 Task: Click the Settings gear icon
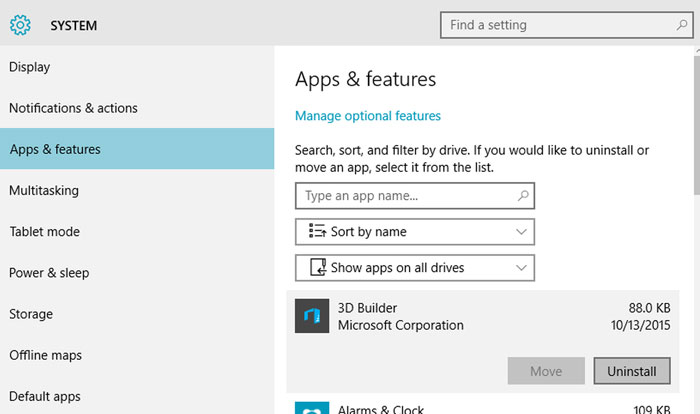(21, 25)
